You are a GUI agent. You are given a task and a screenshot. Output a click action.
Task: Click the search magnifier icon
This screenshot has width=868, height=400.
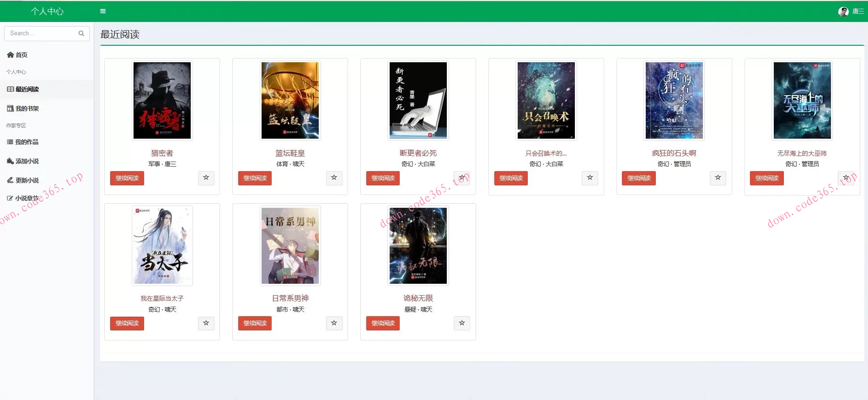(x=81, y=33)
